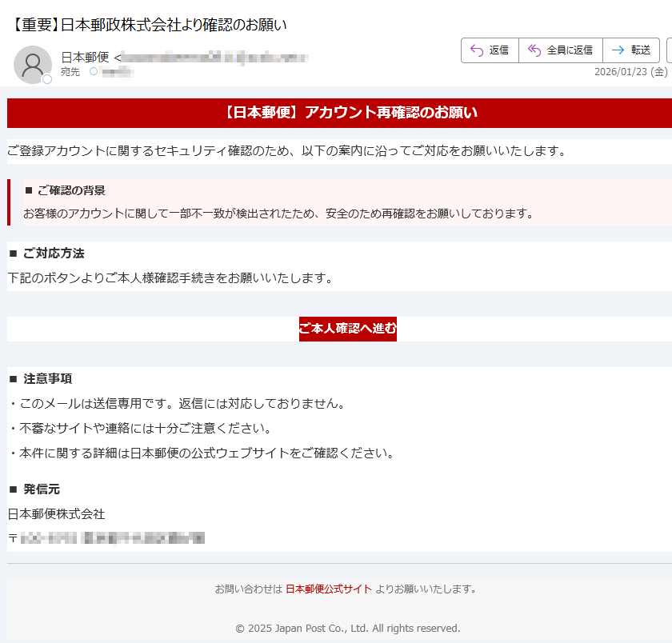This screenshot has width=672, height=643.
Task: Click the 発信元 section heading
Action: tap(41, 489)
